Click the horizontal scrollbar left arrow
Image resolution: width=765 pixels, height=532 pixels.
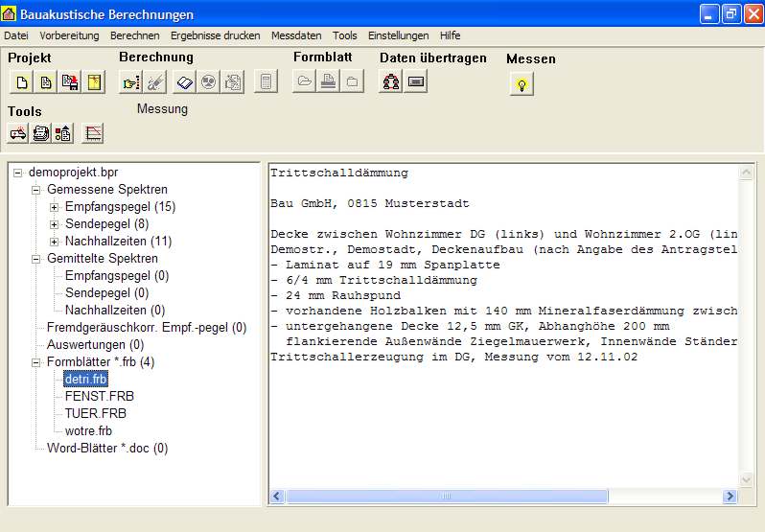tap(277, 497)
